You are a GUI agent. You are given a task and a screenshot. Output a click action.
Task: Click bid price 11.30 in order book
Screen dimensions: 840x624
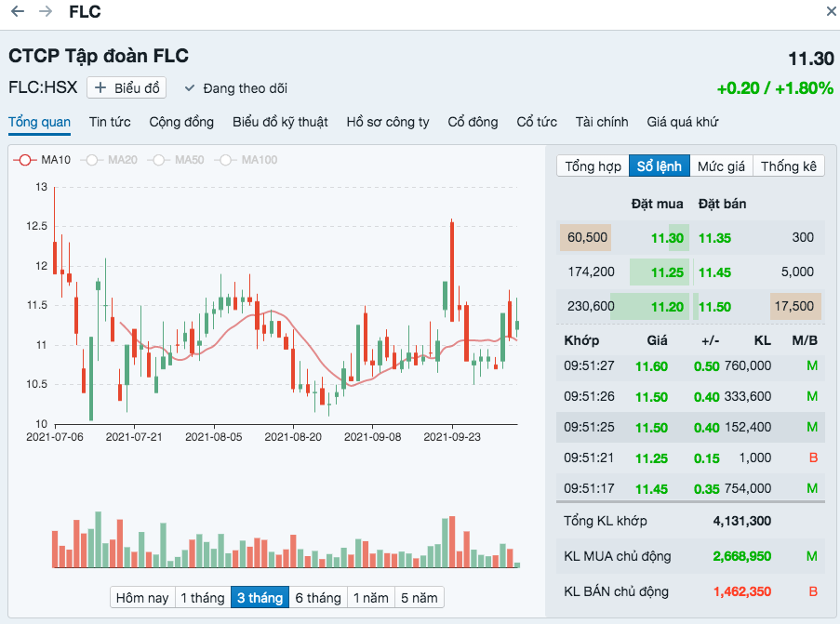668,238
